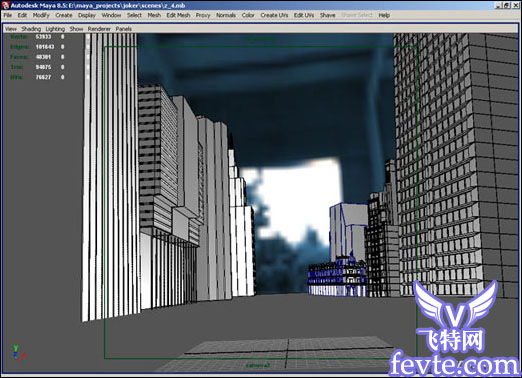Open the viewport View menu
The width and height of the screenshot is (522, 378).
coord(11,29)
